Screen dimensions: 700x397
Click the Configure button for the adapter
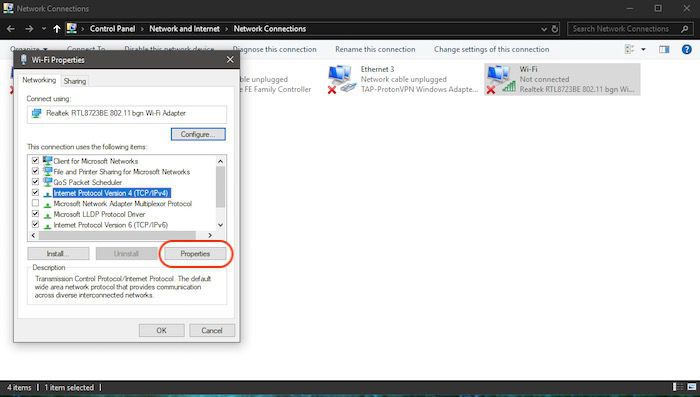[198, 134]
